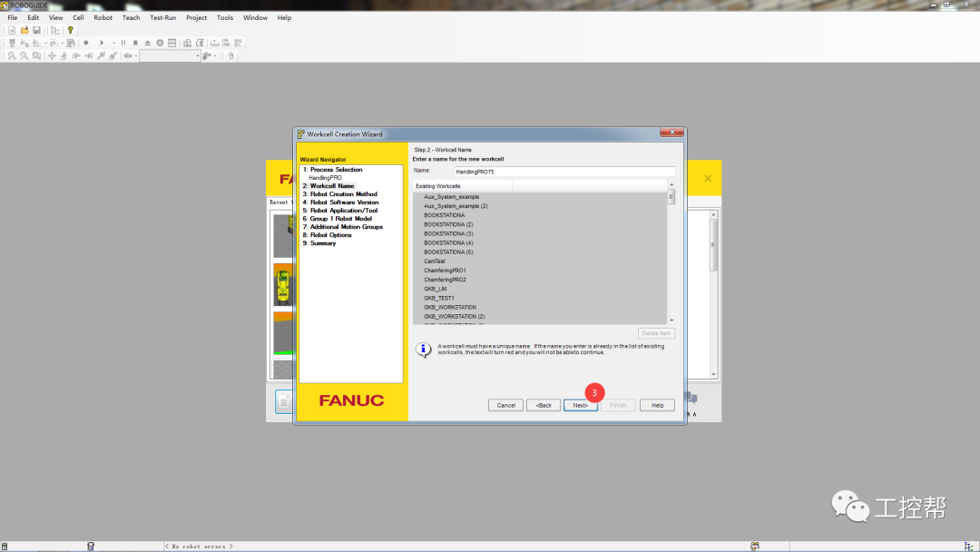Open the Edit menu
This screenshot has height=552, width=980.
(x=34, y=17)
